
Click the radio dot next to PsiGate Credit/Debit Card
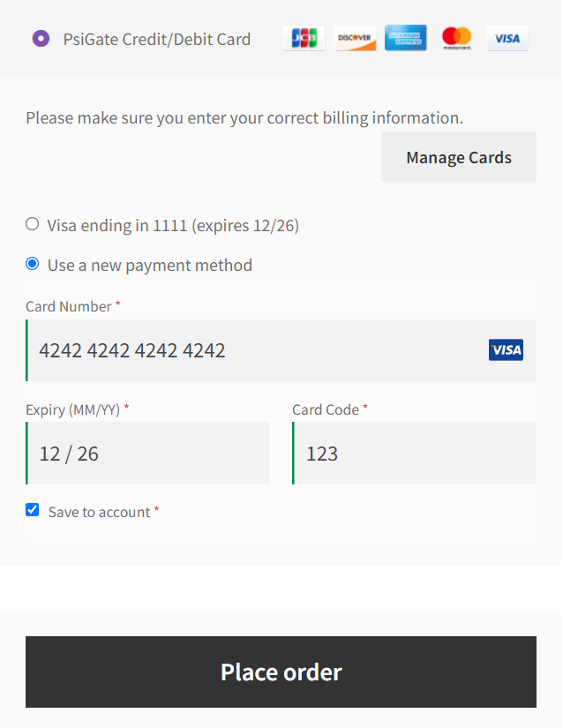(41, 39)
